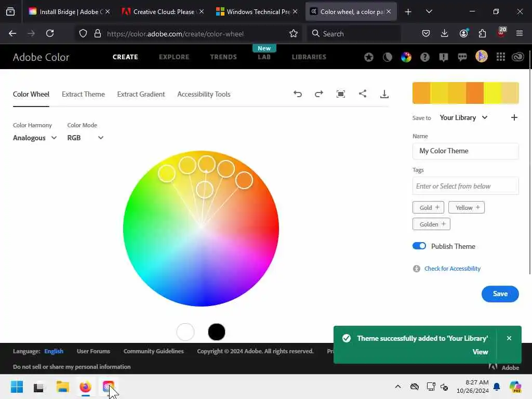The width and height of the screenshot is (532, 399).
Task: Open Firefox downloads panel
Action: click(445, 33)
